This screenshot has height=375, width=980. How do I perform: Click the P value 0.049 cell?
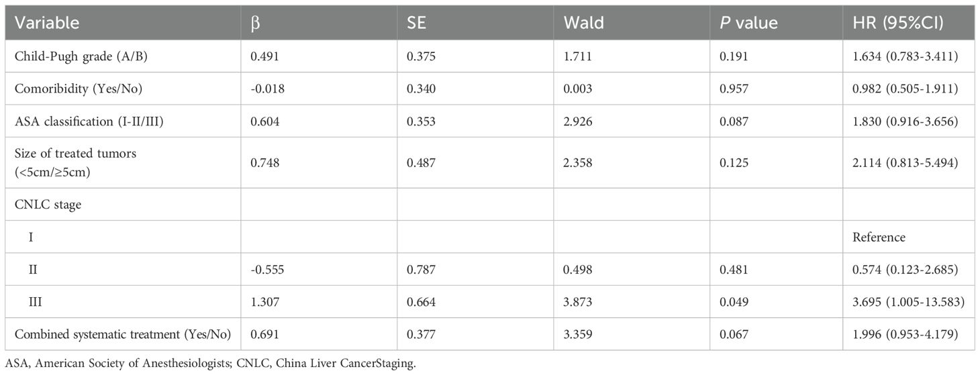click(732, 303)
